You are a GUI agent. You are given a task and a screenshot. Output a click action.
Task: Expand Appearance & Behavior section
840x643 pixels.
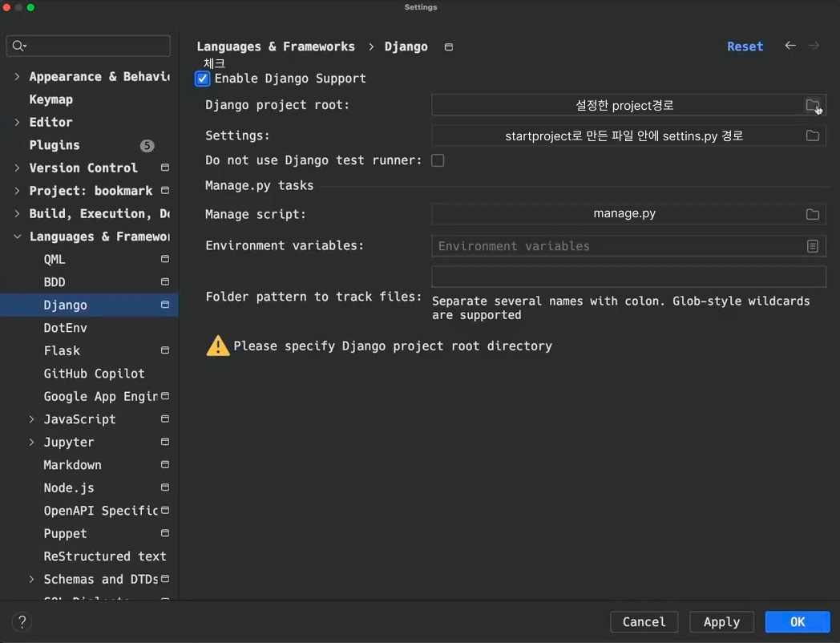[x=17, y=77]
